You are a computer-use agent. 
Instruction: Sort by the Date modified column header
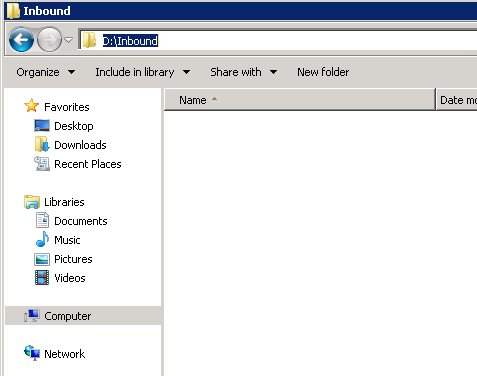457,100
